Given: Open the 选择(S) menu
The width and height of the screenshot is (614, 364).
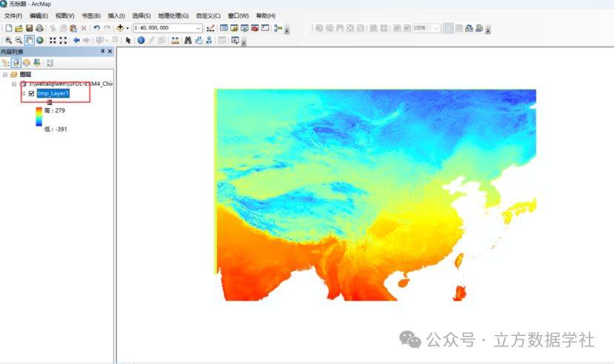Looking at the screenshot, I should click(141, 16).
